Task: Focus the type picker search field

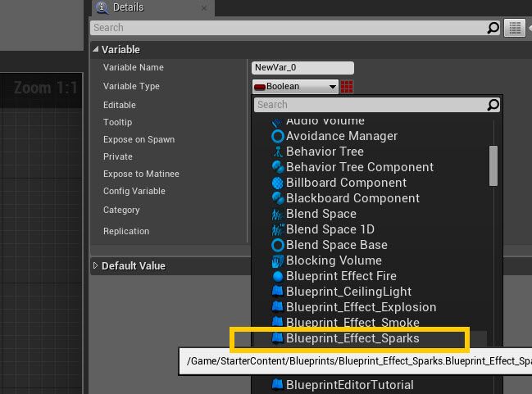Action: point(376,105)
